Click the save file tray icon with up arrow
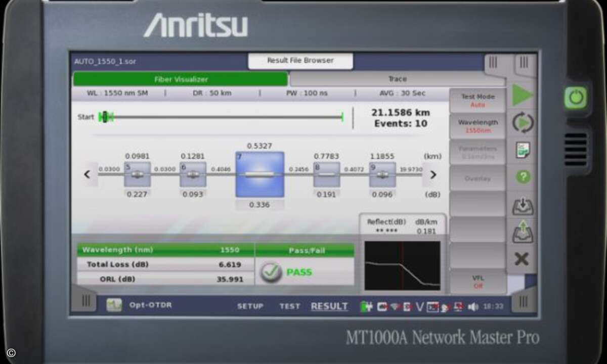Image resolution: width=607 pixels, height=364 pixels. [523, 233]
